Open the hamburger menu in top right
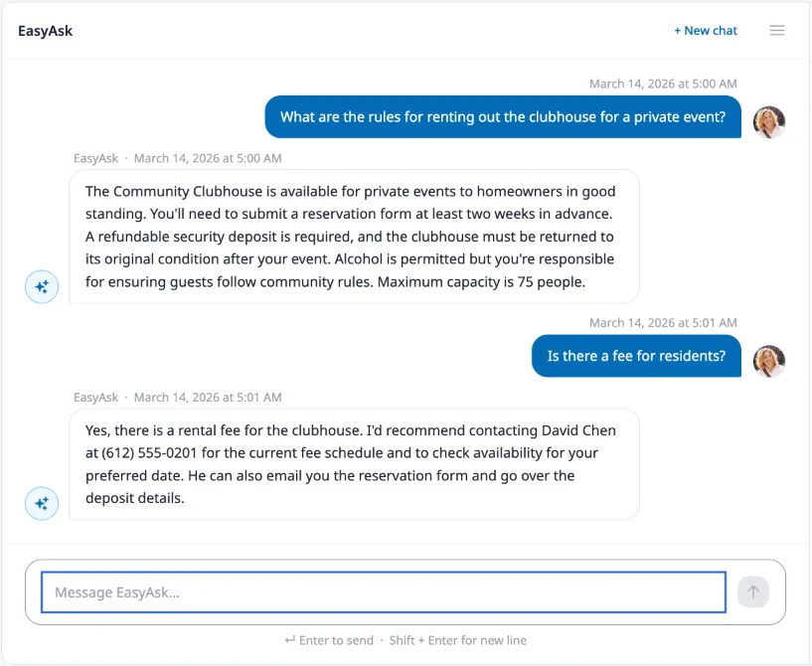The image size is (812, 666). [x=777, y=30]
